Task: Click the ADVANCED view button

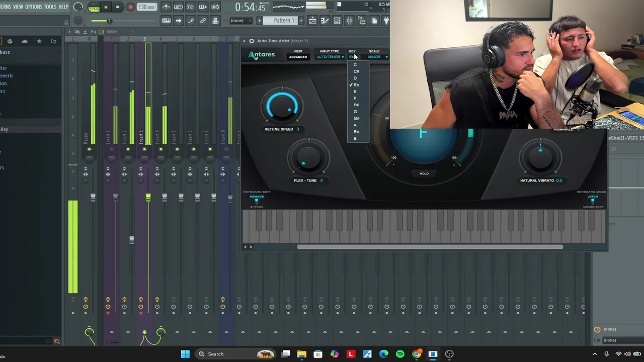Action: pos(298,57)
